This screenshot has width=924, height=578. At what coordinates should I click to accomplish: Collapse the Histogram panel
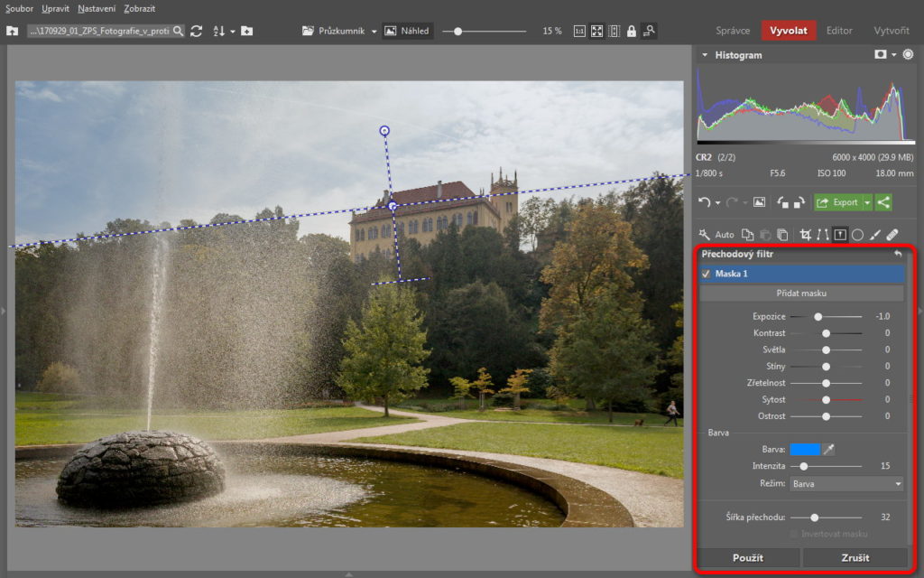click(x=704, y=55)
